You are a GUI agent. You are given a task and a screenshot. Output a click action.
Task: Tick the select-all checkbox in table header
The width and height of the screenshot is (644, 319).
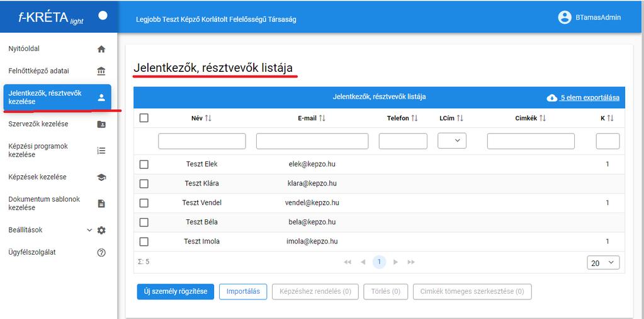[x=144, y=119]
